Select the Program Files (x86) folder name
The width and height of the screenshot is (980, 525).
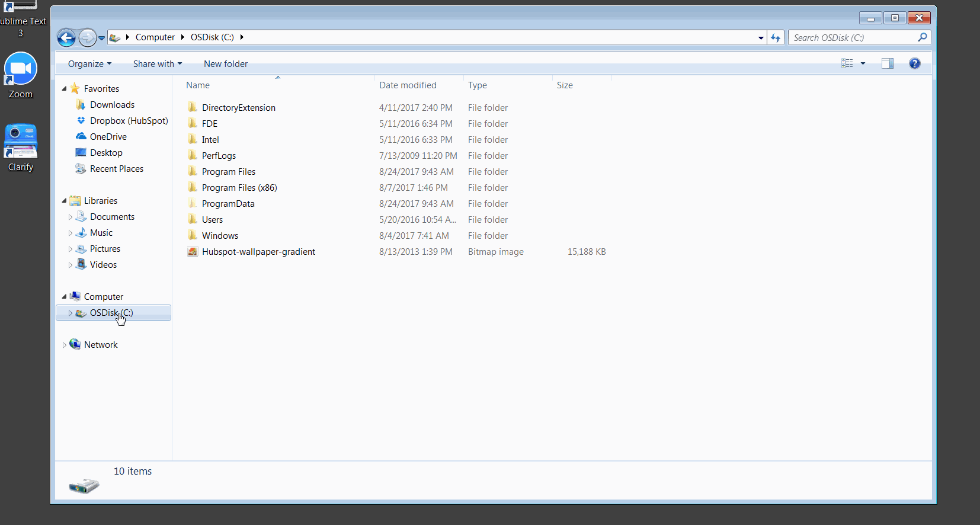click(239, 188)
